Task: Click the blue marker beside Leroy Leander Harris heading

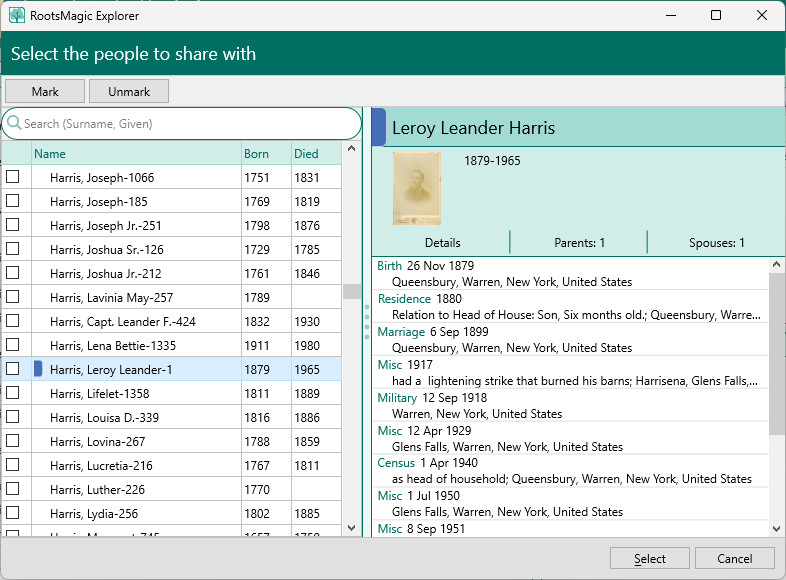Action: tap(378, 128)
